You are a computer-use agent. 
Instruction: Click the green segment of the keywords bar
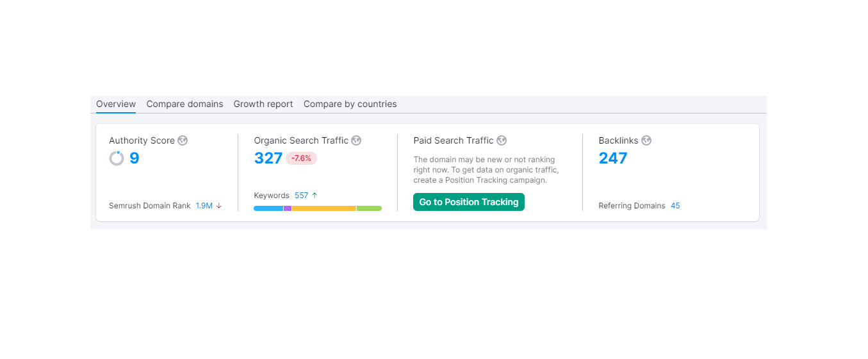coord(369,208)
